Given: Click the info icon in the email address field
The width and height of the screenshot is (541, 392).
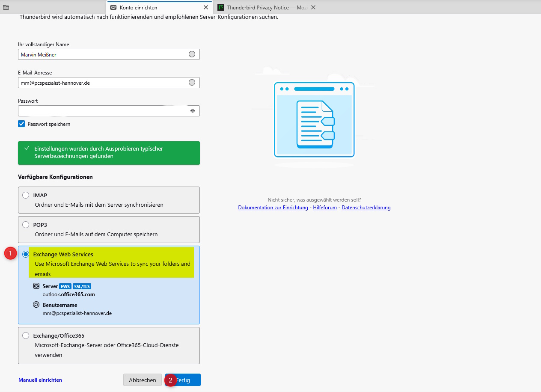Looking at the screenshot, I should (x=192, y=83).
